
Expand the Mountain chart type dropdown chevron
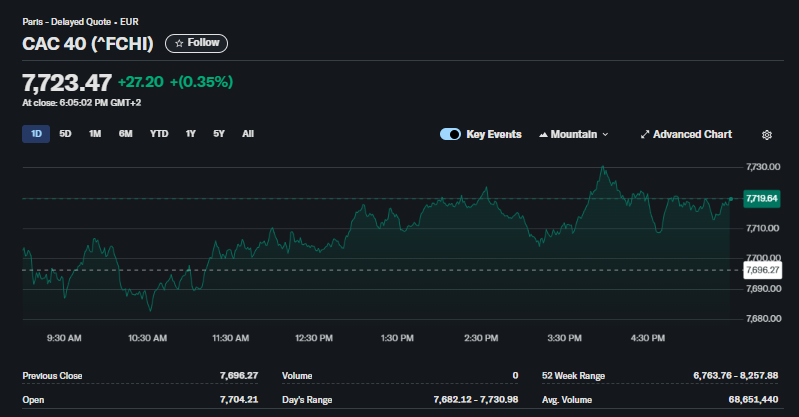pos(605,135)
